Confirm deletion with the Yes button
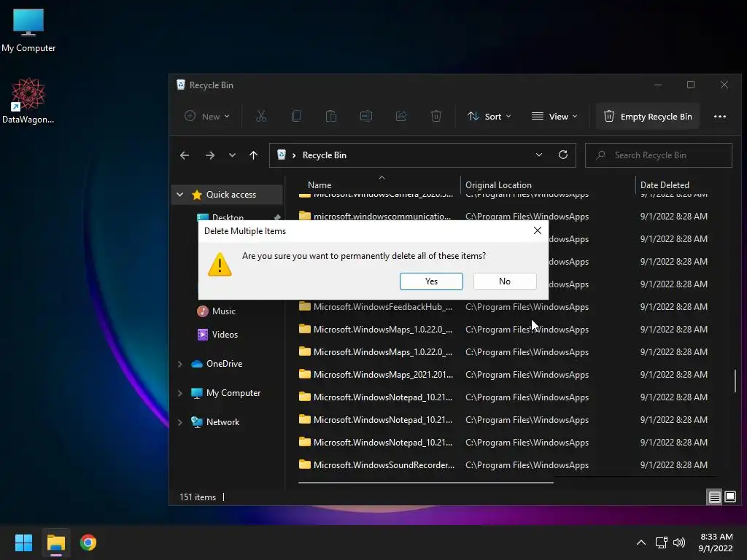This screenshot has height=560, width=747. [431, 281]
